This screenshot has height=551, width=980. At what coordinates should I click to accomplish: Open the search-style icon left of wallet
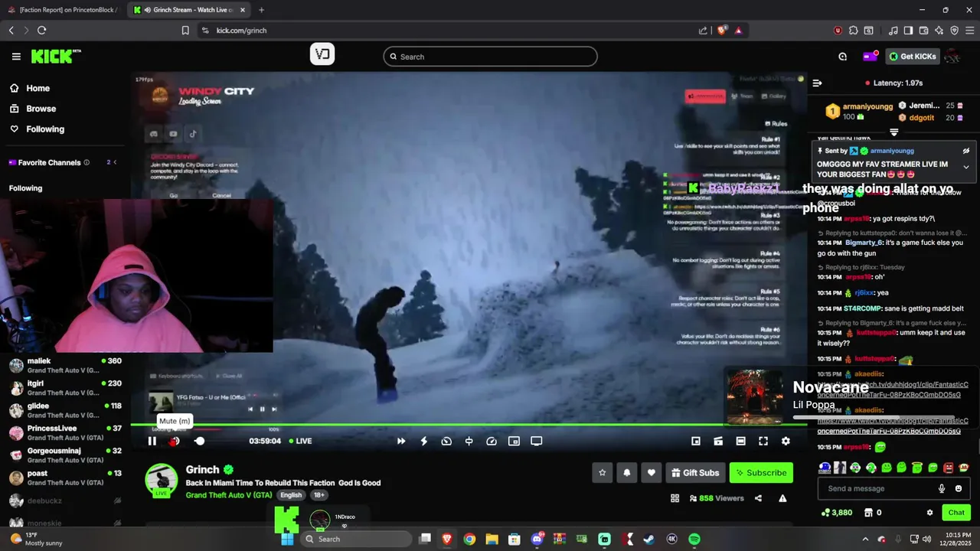(x=843, y=57)
